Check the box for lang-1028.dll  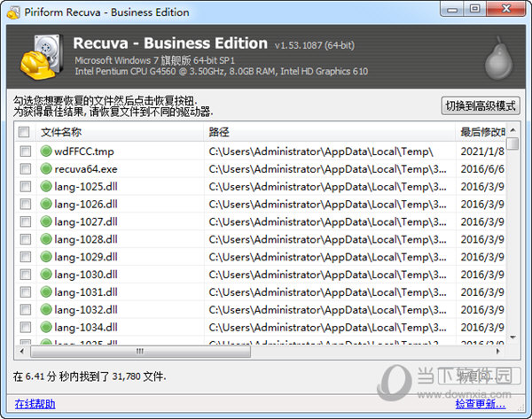click(26, 239)
